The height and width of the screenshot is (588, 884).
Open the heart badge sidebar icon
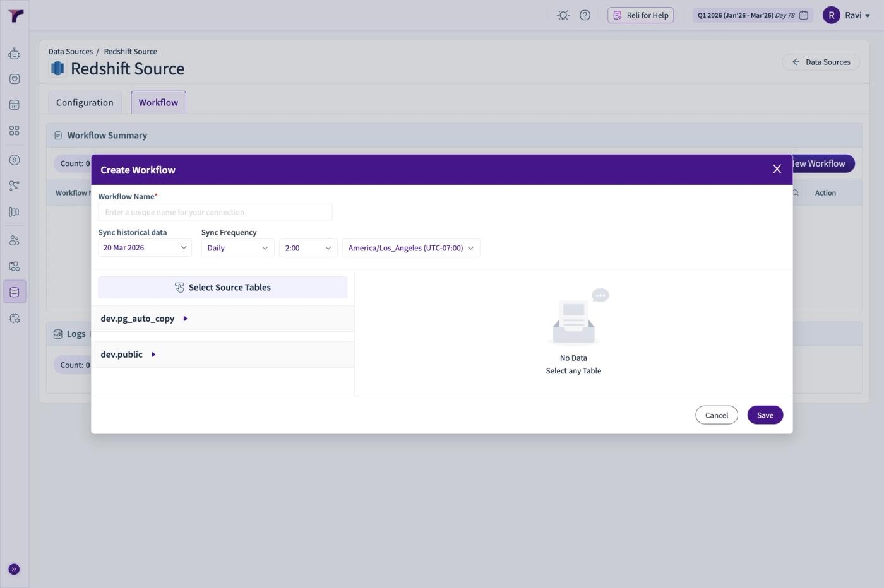pyautogui.click(x=15, y=79)
